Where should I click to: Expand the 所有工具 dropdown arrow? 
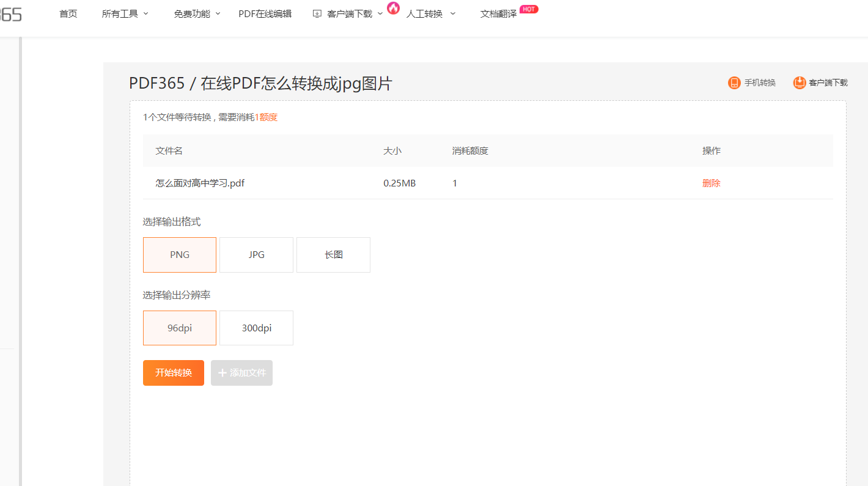[x=145, y=13]
